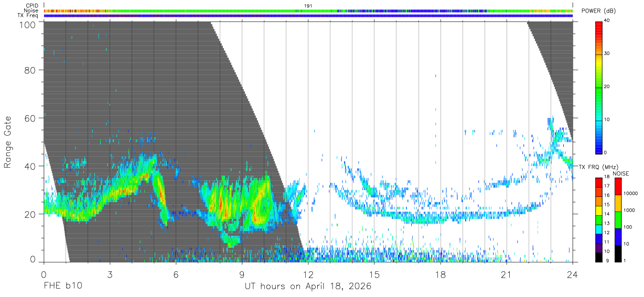
Task: Click the '17' tick on TX FRQ scale
Action: click(607, 186)
